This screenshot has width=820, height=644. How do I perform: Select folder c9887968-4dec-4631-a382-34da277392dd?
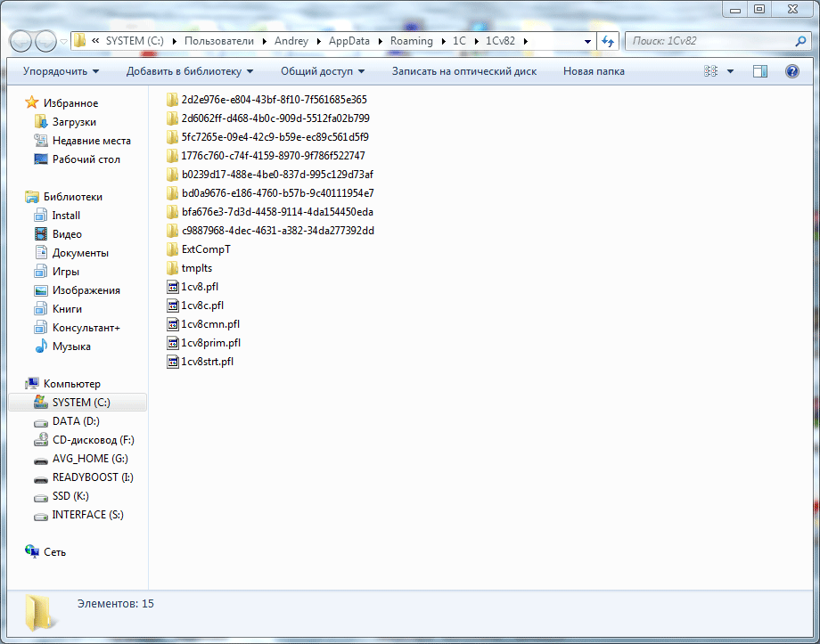coord(270,231)
